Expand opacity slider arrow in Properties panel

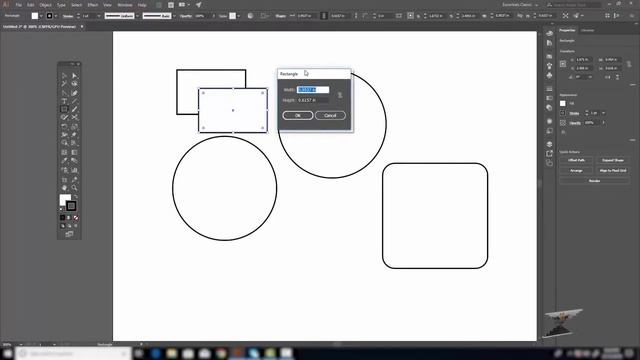click(603, 122)
